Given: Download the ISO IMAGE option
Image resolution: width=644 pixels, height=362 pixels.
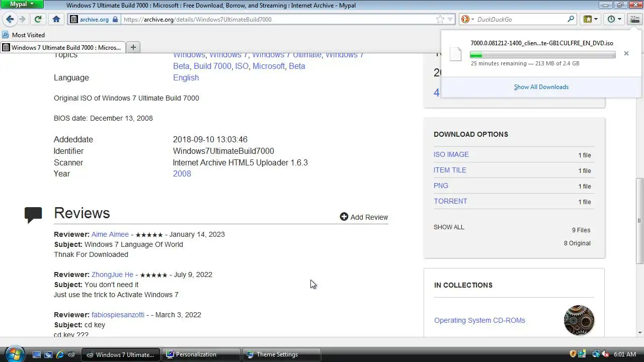Looking at the screenshot, I should click(x=451, y=154).
